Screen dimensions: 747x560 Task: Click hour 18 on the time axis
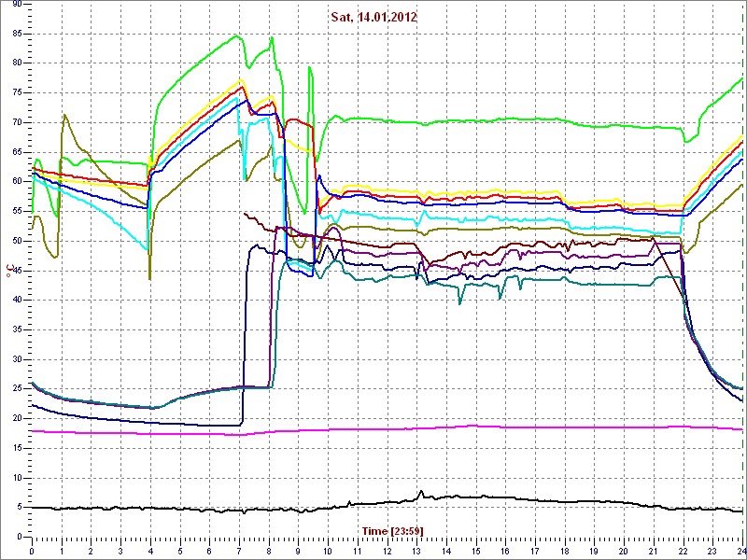[565, 551]
